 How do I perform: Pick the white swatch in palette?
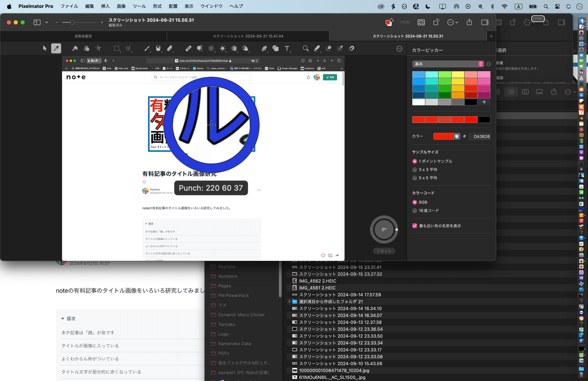click(x=418, y=102)
